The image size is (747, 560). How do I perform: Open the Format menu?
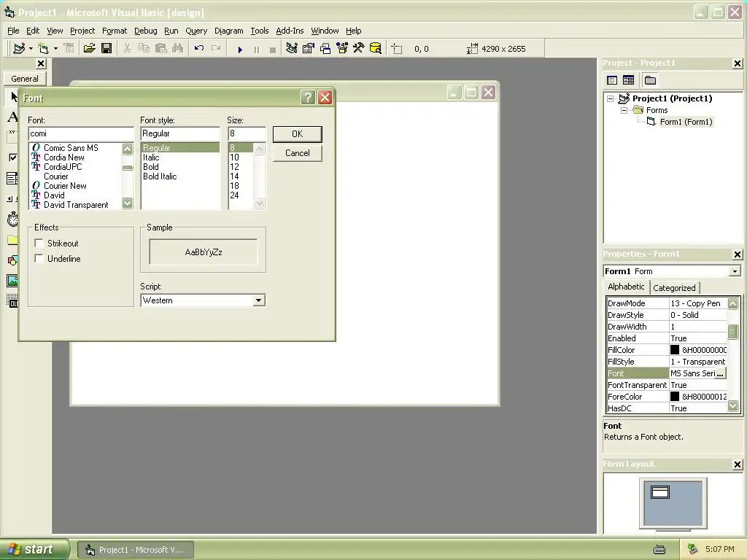point(115,31)
